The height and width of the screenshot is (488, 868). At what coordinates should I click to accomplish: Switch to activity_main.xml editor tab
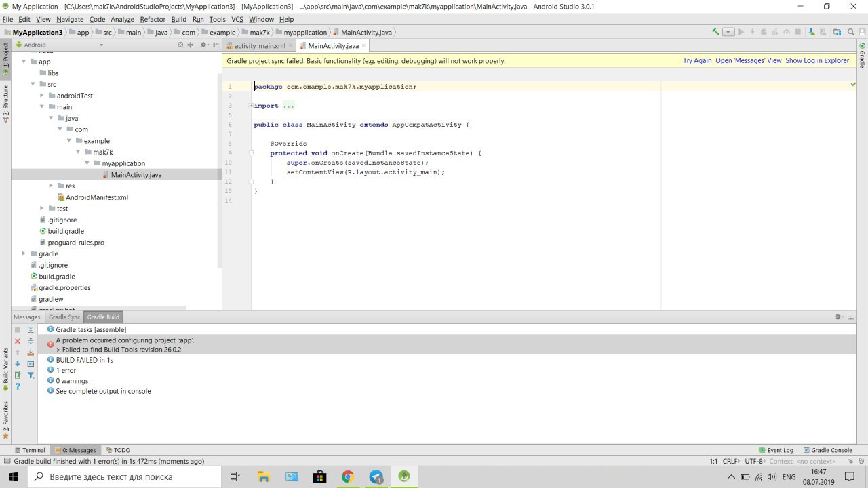pyautogui.click(x=259, y=46)
